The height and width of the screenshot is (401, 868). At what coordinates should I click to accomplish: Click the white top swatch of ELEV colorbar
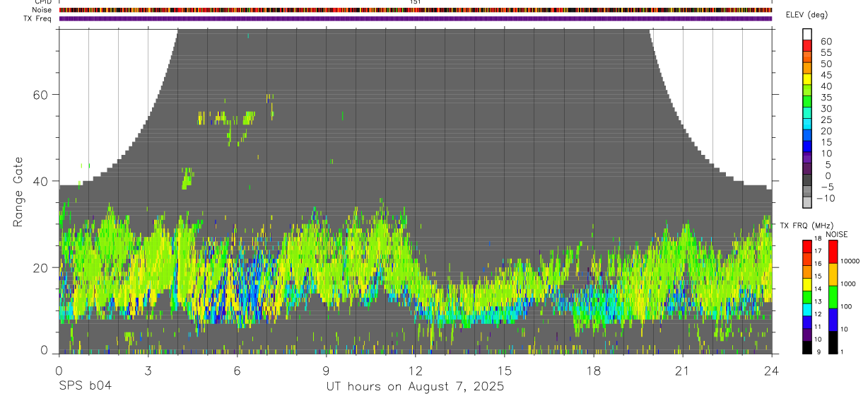(807, 34)
